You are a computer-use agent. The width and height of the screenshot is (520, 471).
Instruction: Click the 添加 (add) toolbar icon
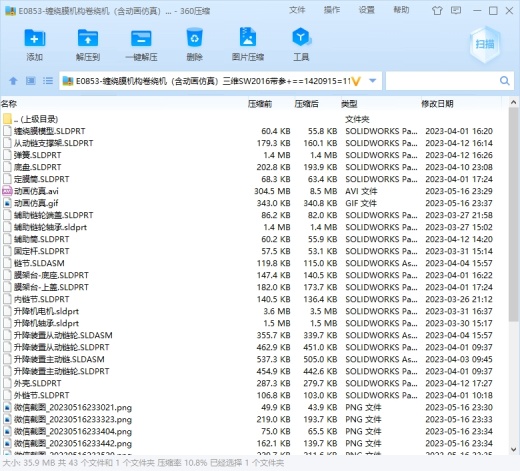35,38
